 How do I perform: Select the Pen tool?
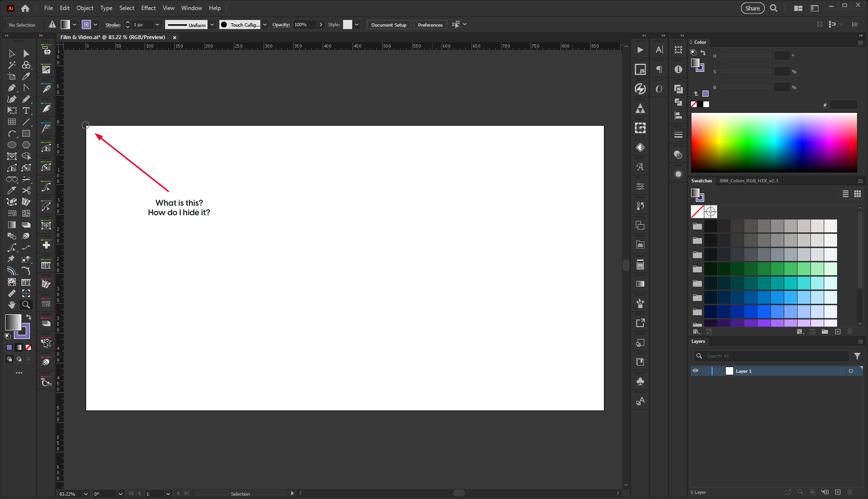(12, 88)
